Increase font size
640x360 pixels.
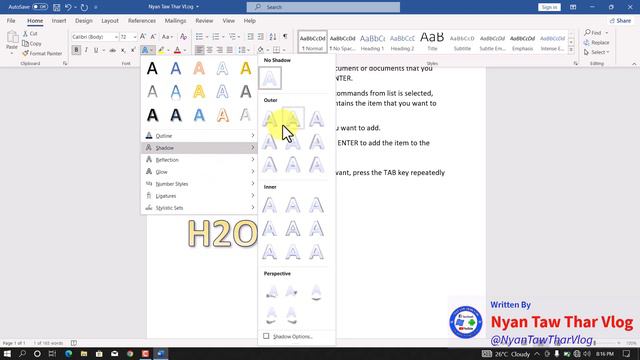click(x=143, y=37)
